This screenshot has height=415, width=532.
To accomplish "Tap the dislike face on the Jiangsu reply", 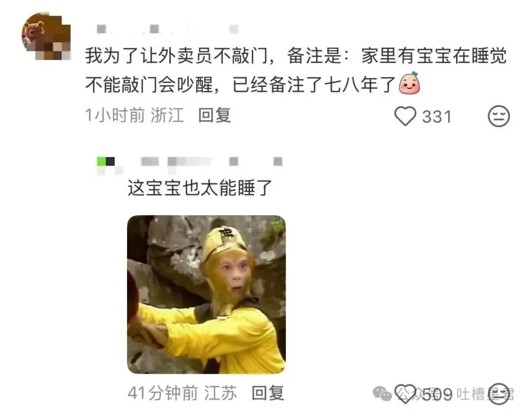I will point(499,394).
